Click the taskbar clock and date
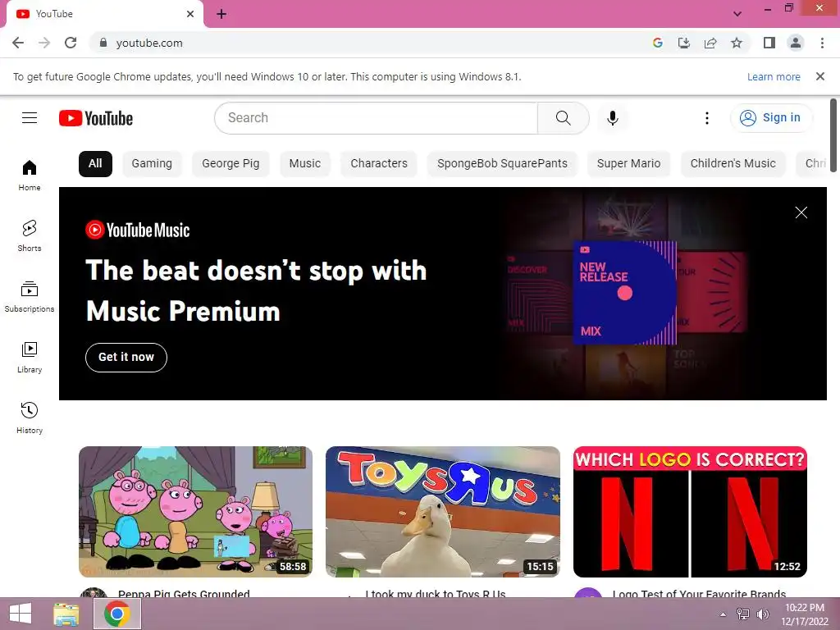840x630 pixels. pos(805,614)
